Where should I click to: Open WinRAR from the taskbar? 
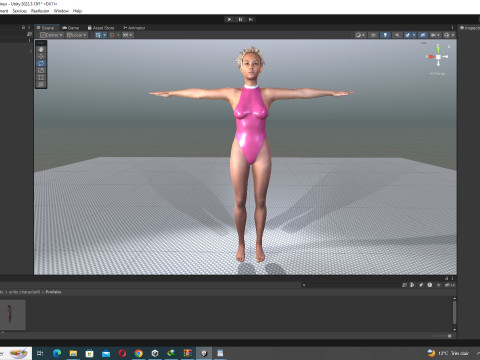(x=188, y=353)
